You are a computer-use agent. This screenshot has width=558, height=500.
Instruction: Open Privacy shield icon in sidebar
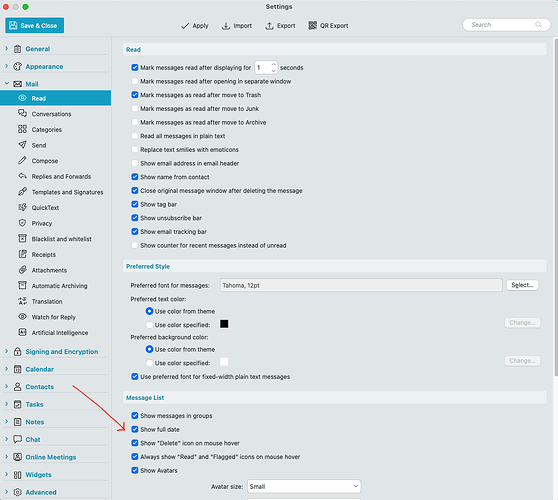[x=22, y=223]
